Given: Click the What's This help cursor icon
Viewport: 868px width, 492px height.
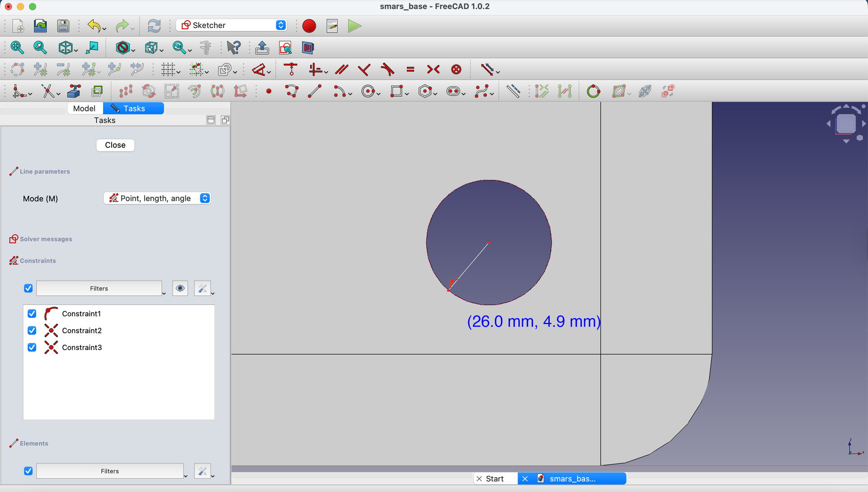Looking at the screenshot, I should click(234, 47).
